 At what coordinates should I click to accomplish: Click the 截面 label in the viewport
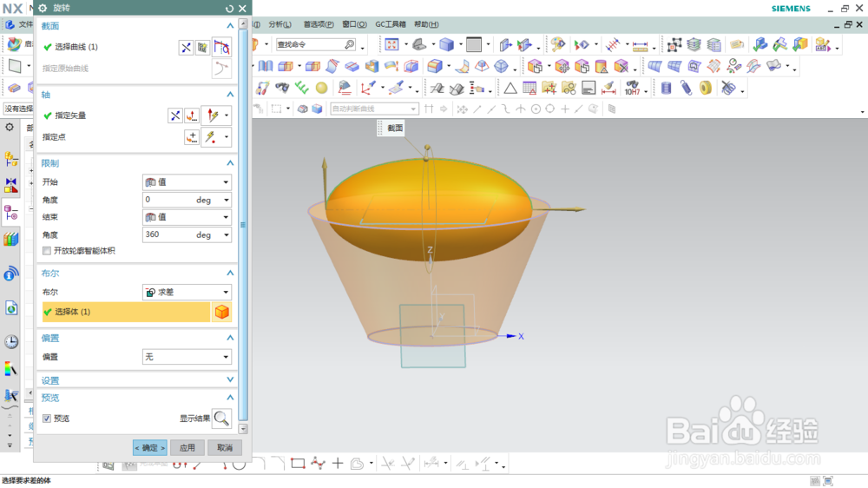coord(395,128)
